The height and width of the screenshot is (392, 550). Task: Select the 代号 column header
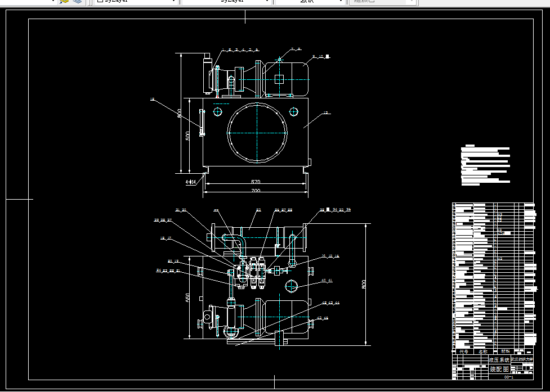point(464,352)
